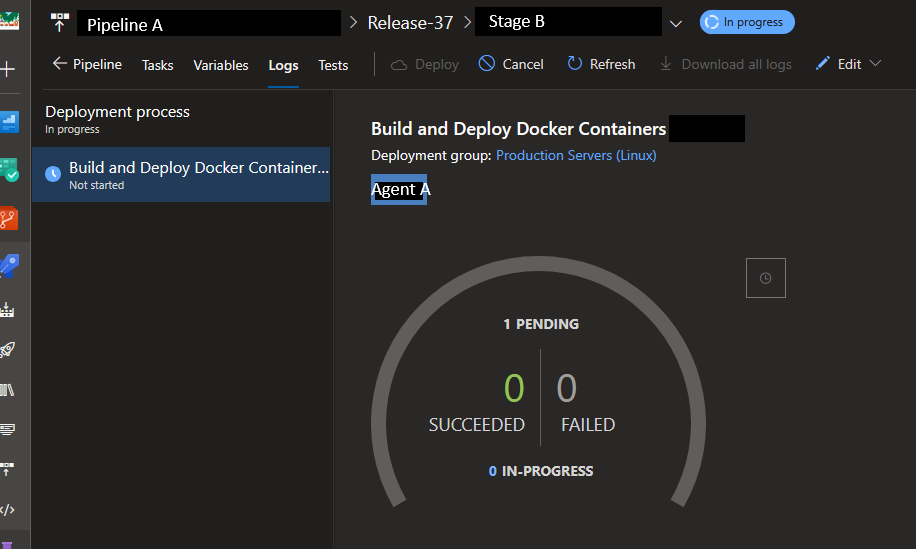This screenshot has height=549, width=916.
Task: Open the XAML code-brackets icon in the sidebar
Action: pos(7,510)
